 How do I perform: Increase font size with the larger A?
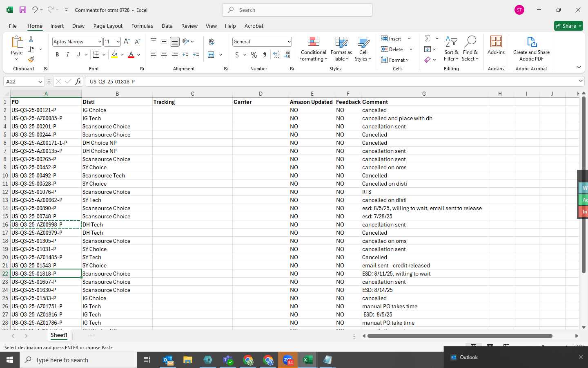127,42
